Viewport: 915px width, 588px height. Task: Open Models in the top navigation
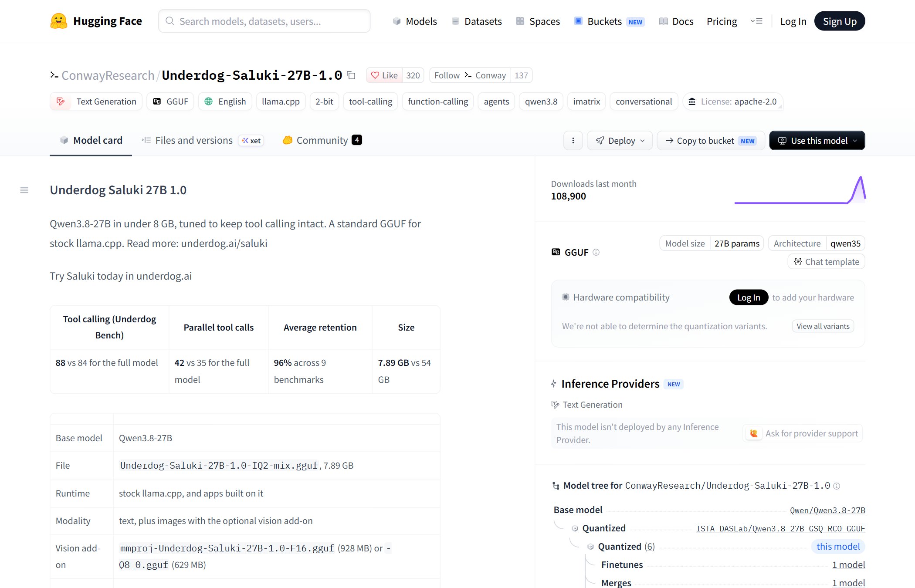(415, 21)
